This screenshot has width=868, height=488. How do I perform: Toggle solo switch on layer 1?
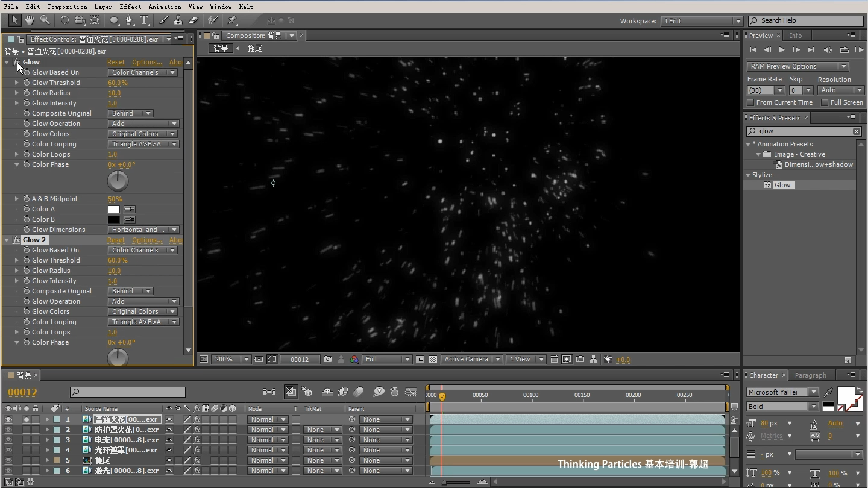click(x=27, y=419)
